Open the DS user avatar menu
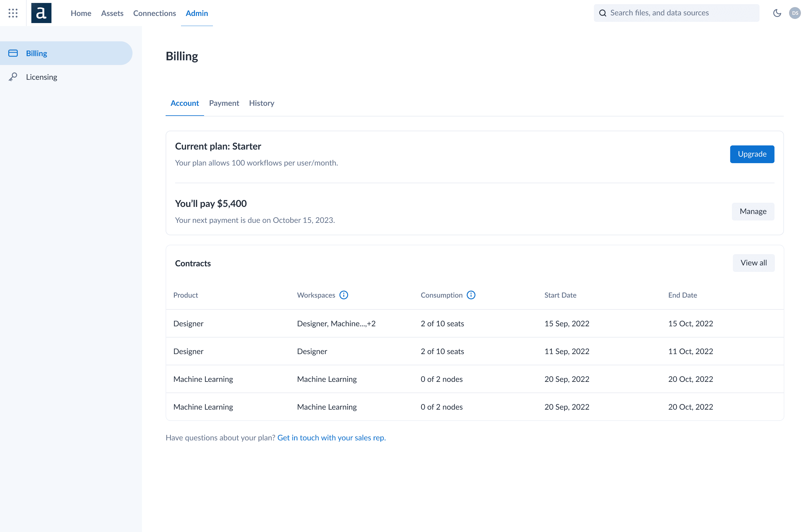Image resolution: width=808 pixels, height=532 pixels. [x=794, y=13]
